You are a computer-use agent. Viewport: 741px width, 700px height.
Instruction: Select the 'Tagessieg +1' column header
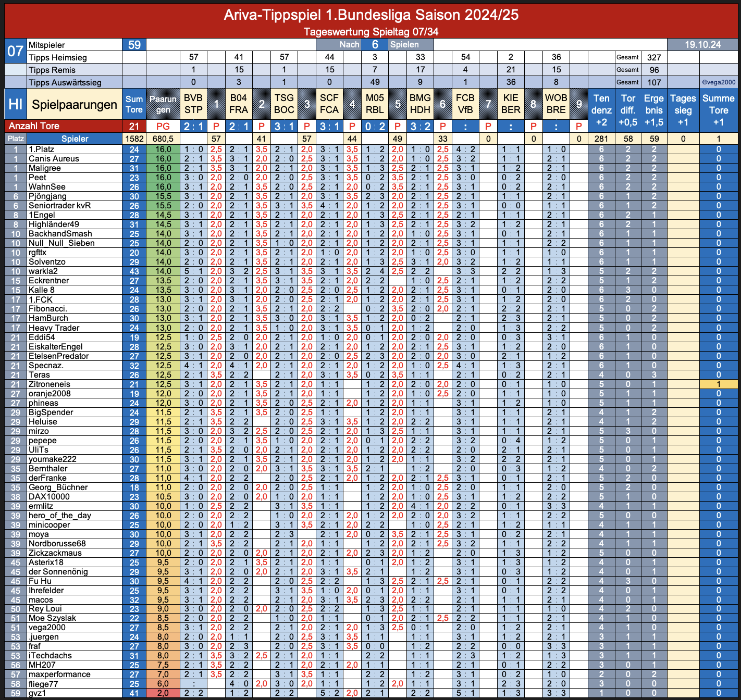683,110
